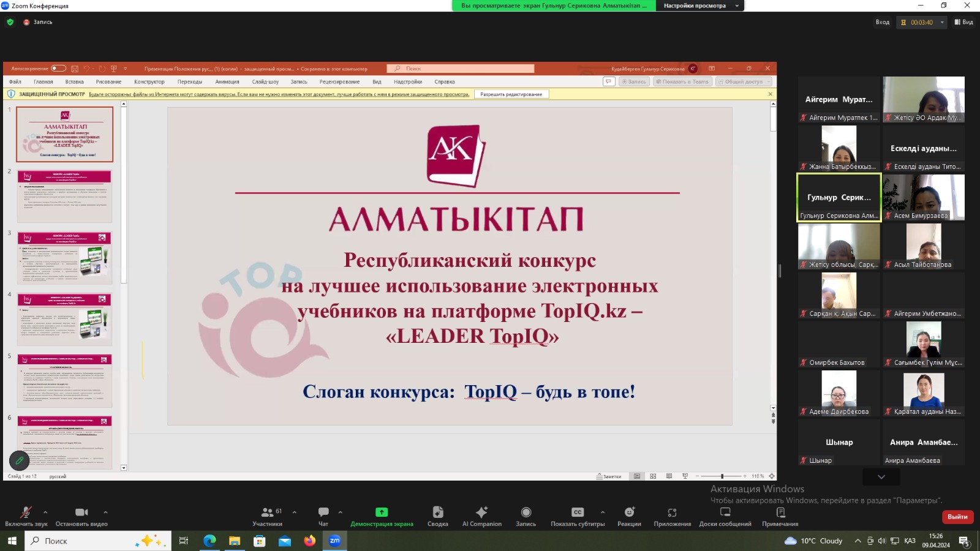This screenshot has width=980, height=551.
Task: Open Приложения apps panel
Action: tap(672, 516)
